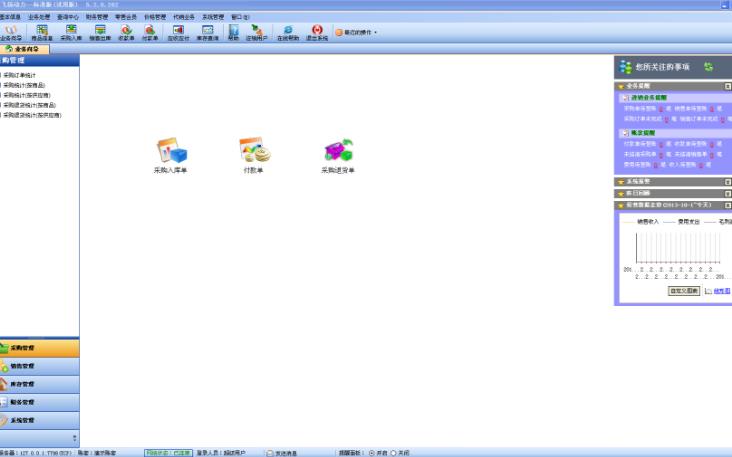Select the 关闭 radio button for reminder panel
This screenshot has height=457, width=732.
pyautogui.click(x=393, y=453)
